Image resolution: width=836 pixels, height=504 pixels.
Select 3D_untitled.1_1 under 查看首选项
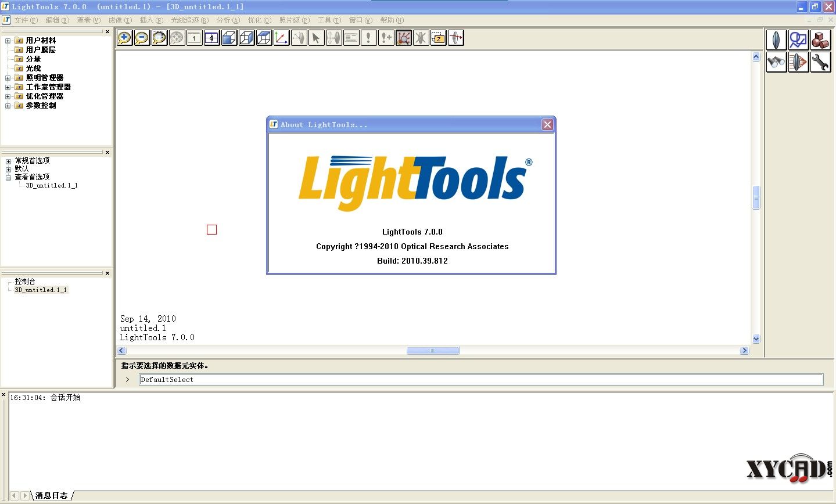tap(52, 186)
